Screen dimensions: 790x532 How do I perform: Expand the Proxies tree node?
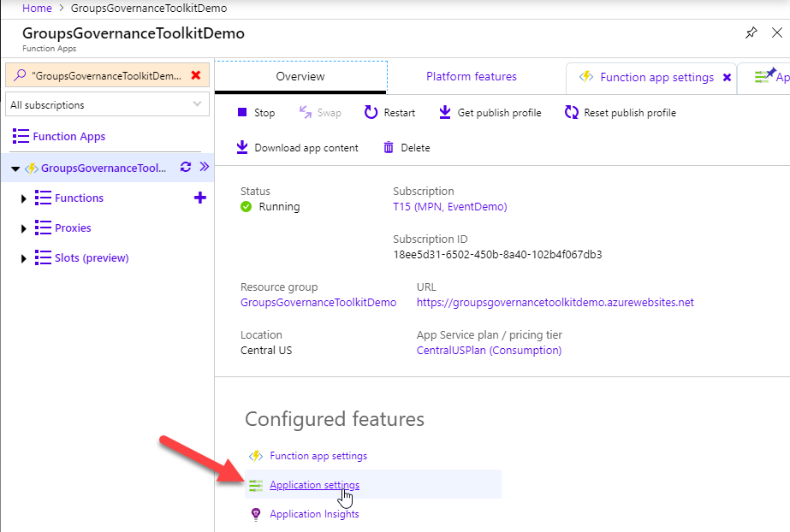pyautogui.click(x=23, y=228)
